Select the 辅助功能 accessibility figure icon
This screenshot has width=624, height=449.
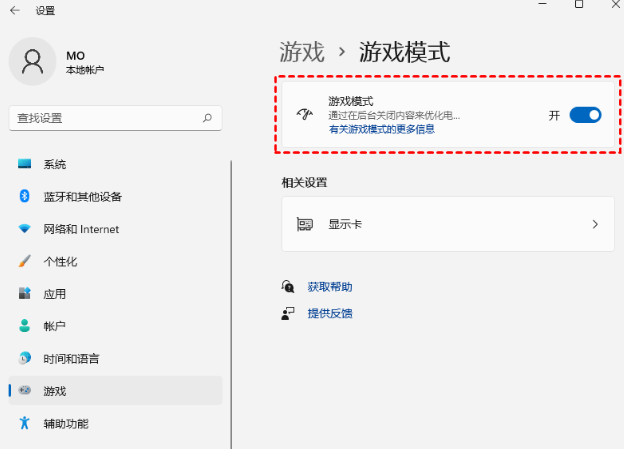click(25, 423)
